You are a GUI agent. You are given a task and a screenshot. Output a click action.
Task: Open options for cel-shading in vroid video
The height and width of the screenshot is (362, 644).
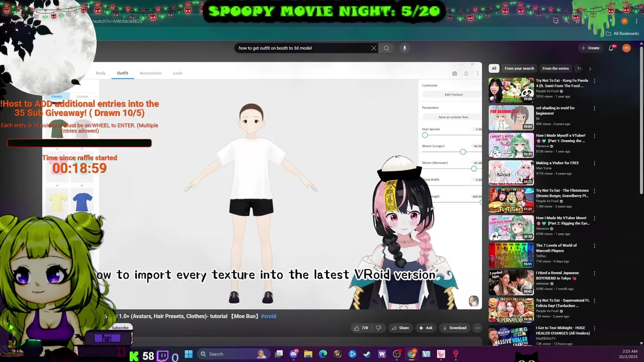594,109
